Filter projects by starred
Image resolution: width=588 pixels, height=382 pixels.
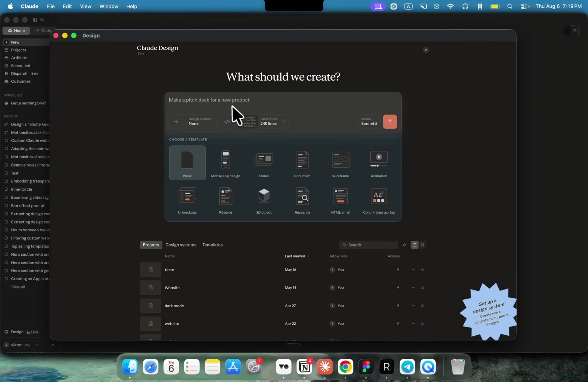click(x=404, y=245)
